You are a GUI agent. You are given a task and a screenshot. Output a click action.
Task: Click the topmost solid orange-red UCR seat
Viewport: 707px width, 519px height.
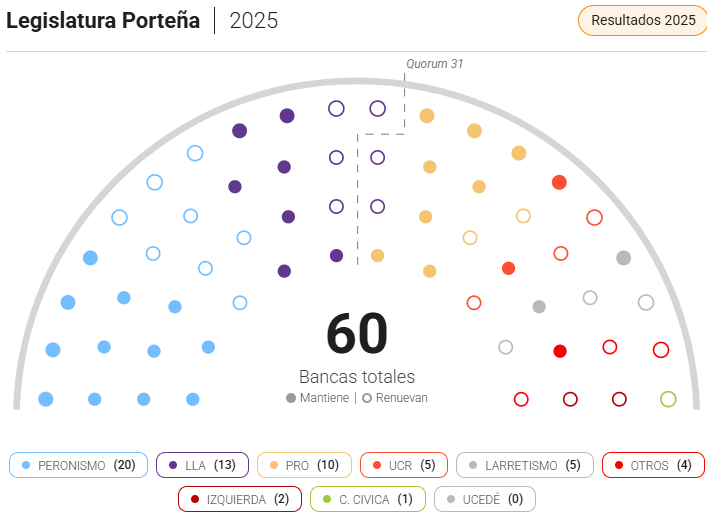tap(559, 182)
